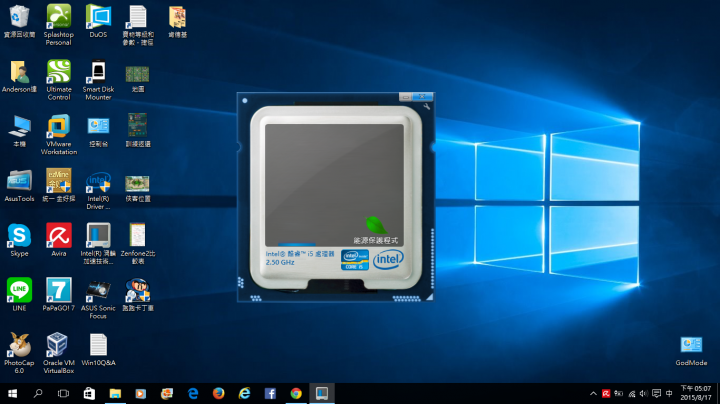The height and width of the screenshot is (404, 720).
Task: Click the Intel logo on the chip
Action: pyautogui.click(x=388, y=260)
